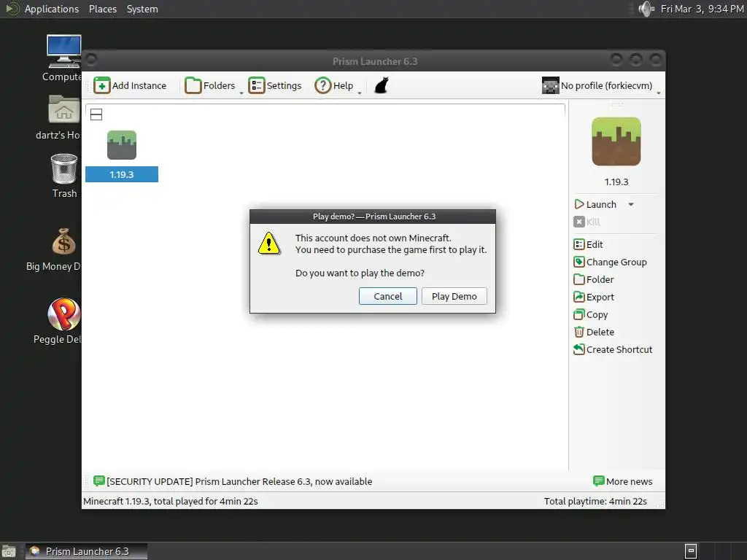Click the Edit instance icon
The width and height of the screenshot is (747, 560).
(x=578, y=244)
